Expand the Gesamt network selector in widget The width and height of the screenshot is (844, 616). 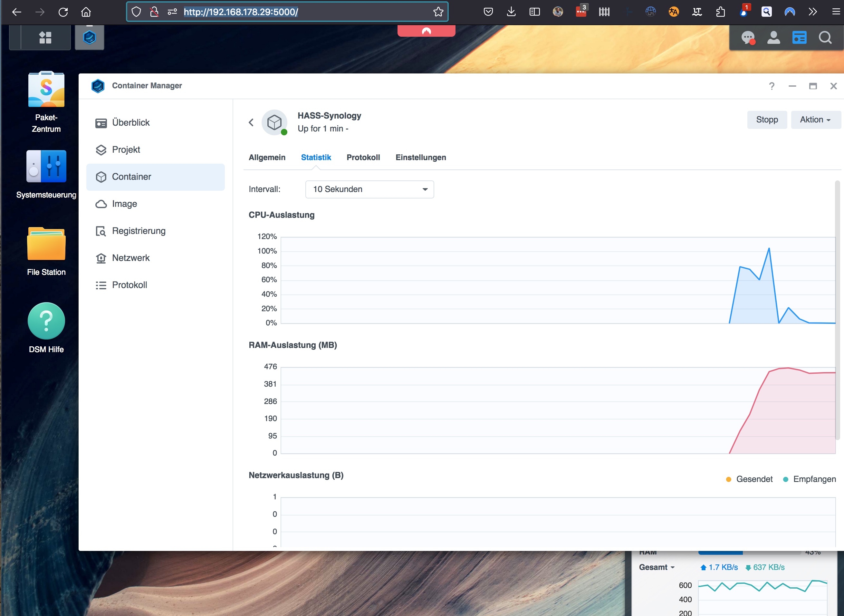pyautogui.click(x=657, y=567)
